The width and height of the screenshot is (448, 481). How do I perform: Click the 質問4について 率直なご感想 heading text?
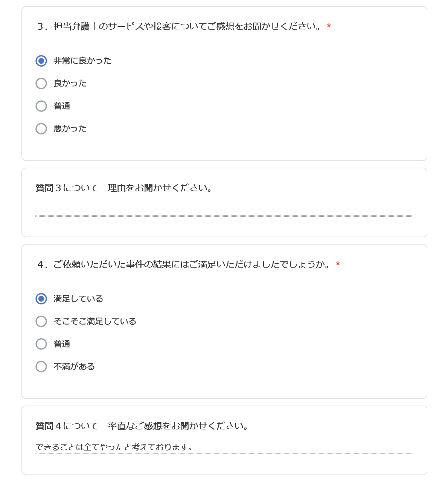[142, 426]
